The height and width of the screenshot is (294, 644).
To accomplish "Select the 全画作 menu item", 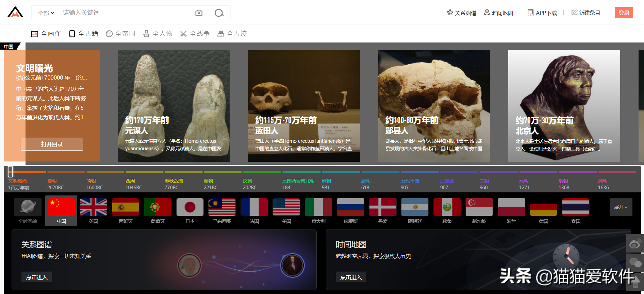I will 46,34.
